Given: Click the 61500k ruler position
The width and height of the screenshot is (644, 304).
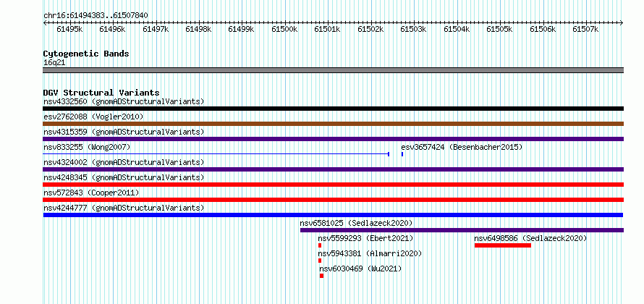Looking at the screenshot, I should point(284,29).
